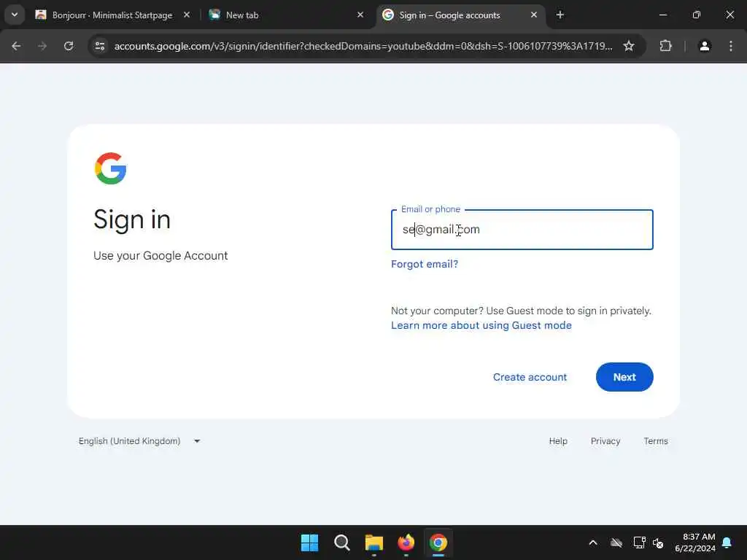Expand the tab search dropdown arrow
The width and height of the screenshot is (747, 560).
tap(15, 15)
